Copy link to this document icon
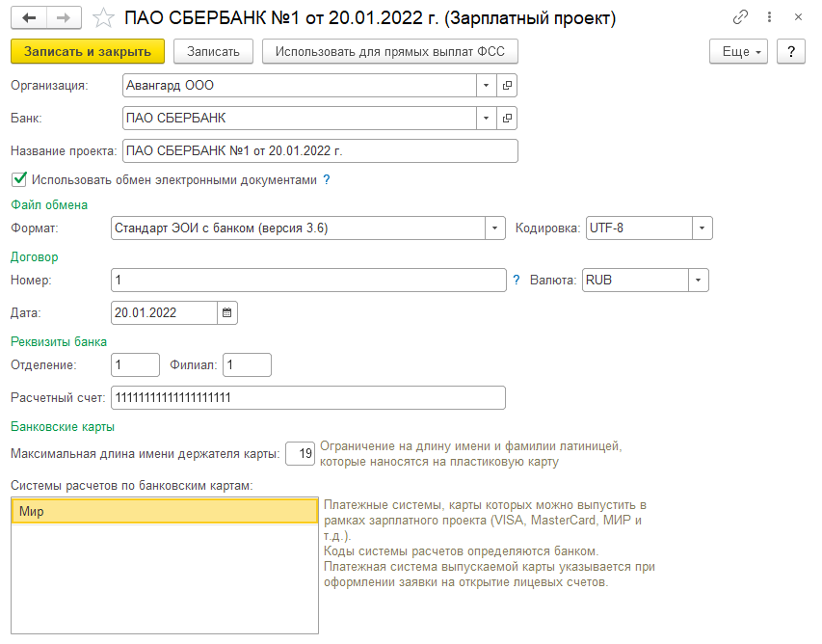This screenshot has height=644, width=822. (x=741, y=18)
